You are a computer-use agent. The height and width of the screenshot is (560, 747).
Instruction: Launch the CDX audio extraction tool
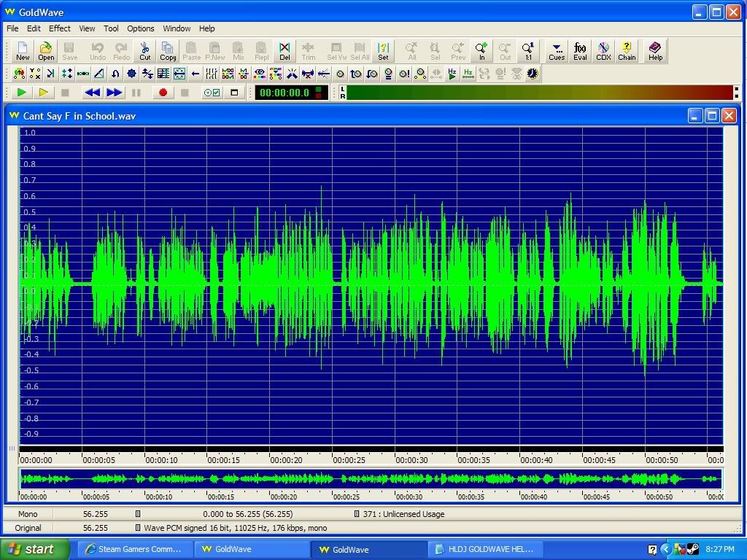tap(603, 51)
